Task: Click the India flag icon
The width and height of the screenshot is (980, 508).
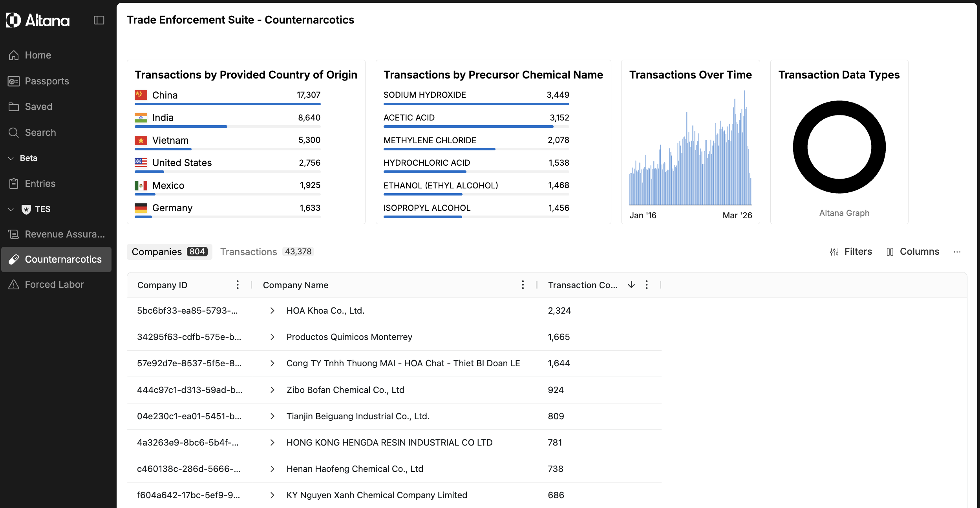Action: click(x=141, y=118)
